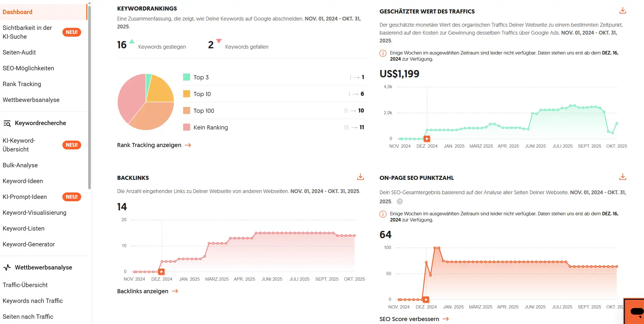Click SEO Score verbessern

409,319
